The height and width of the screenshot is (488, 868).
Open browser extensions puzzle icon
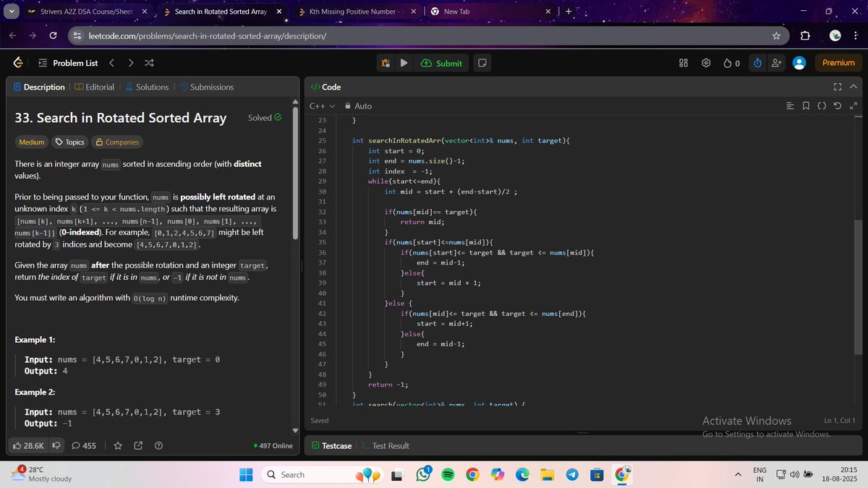tap(805, 35)
